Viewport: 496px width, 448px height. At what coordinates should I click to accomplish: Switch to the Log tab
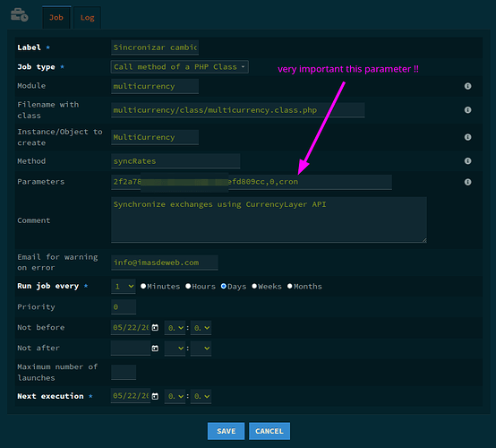[88, 18]
